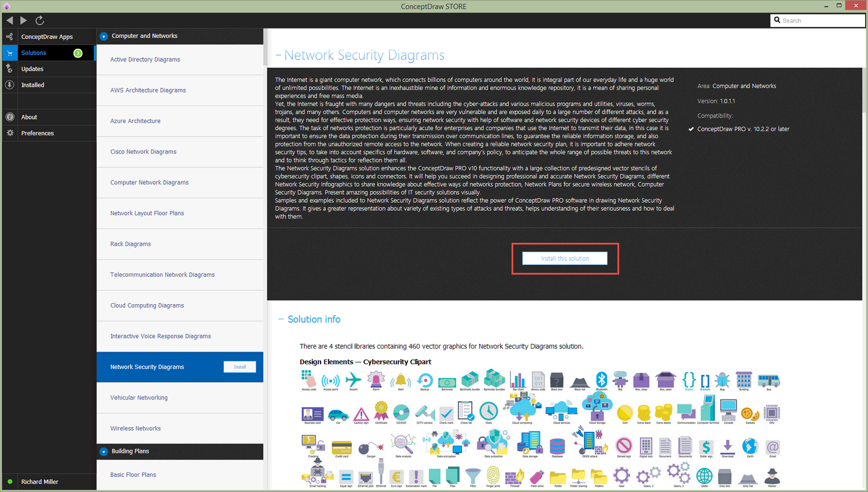Image resolution: width=868 pixels, height=492 pixels.
Task: Click the Earth globe clipart
Action: (x=750, y=446)
